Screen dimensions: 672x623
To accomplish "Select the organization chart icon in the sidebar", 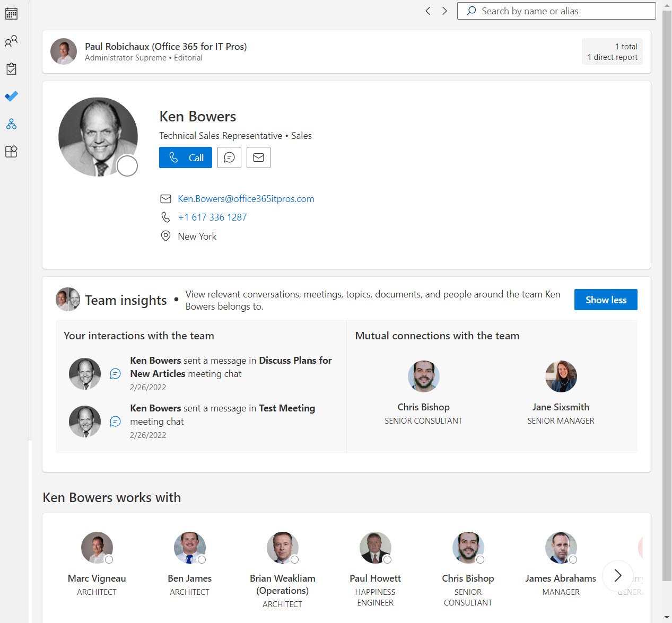I will click(x=11, y=124).
